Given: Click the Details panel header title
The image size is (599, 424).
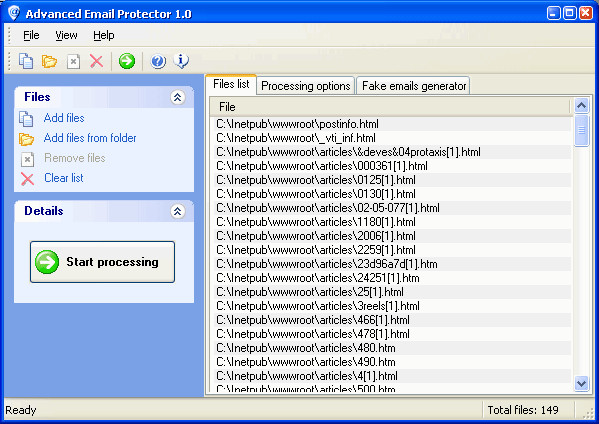Looking at the screenshot, I should 44,211.
